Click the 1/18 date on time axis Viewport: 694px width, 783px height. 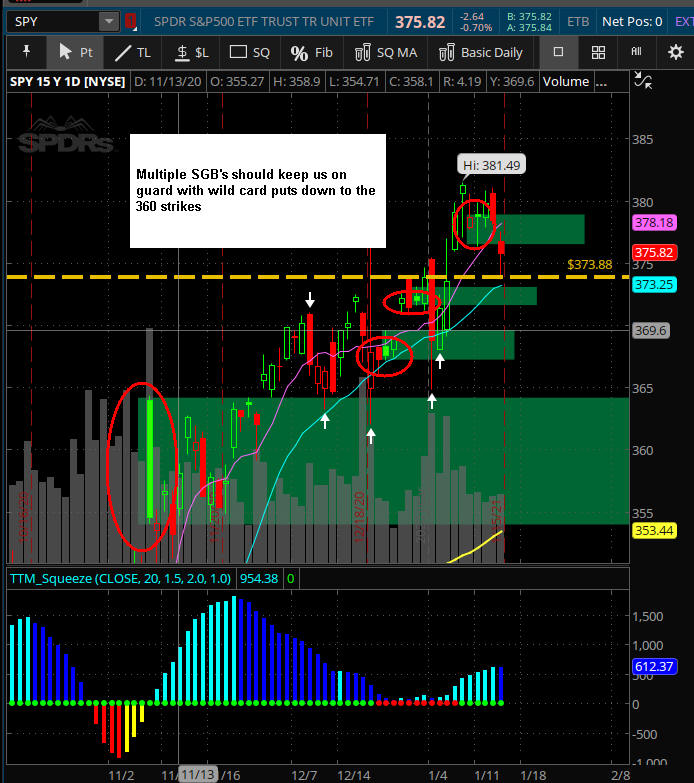(533, 776)
